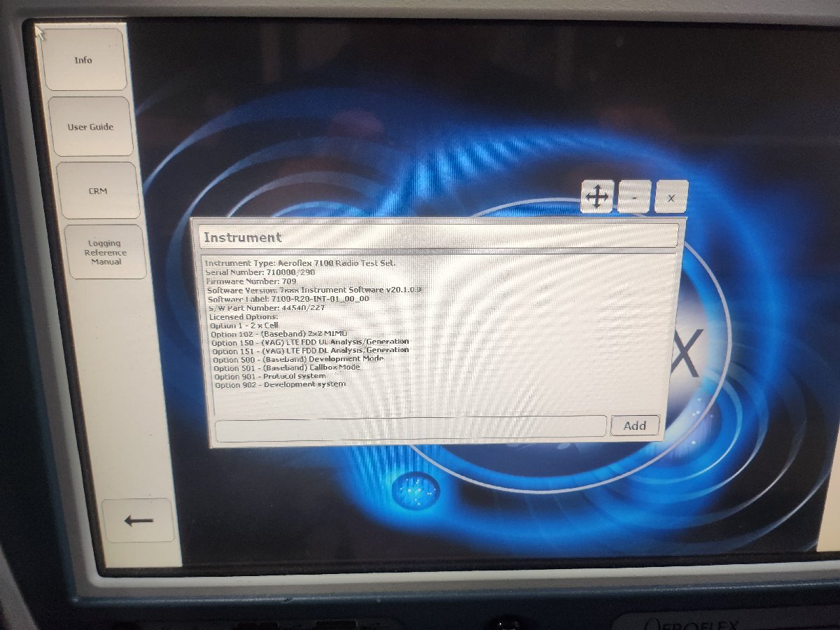Image resolution: width=840 pixels, height=630 pixels.
Task: Select Option 151 LTE FDD DL Analysis entry
Action: (310, 349)
